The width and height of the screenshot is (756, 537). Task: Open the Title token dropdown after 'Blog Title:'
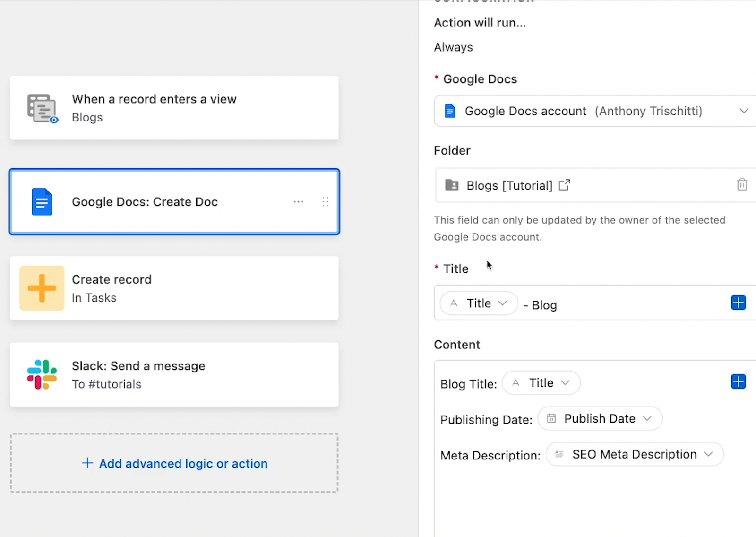point(541,383)
